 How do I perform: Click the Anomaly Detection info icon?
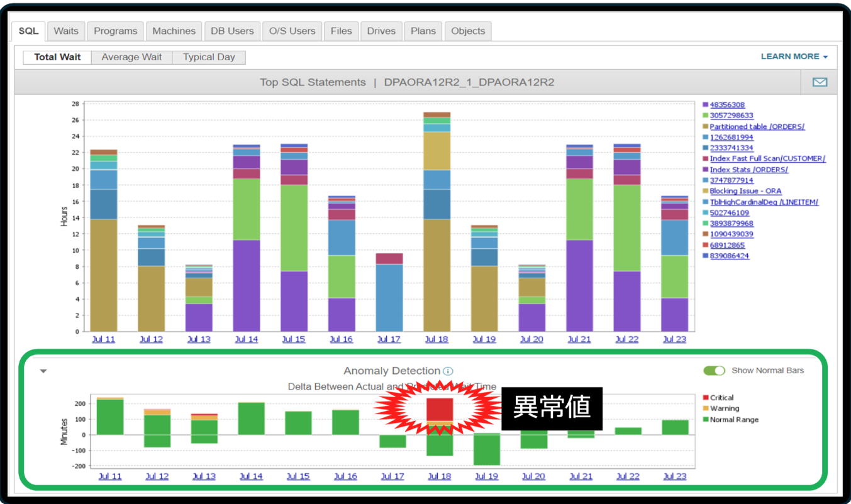click(x=448, y=371)
